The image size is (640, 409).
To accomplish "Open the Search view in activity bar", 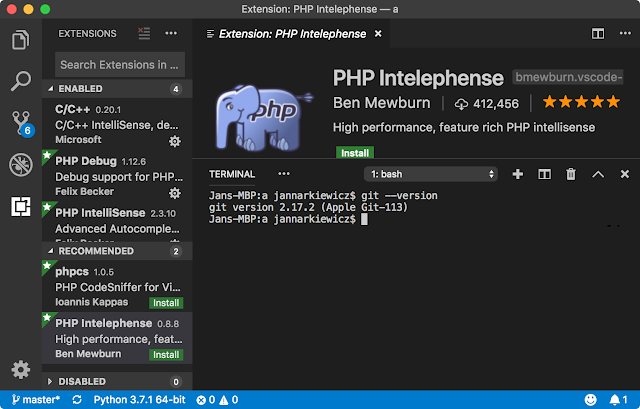I will [20, 81].
